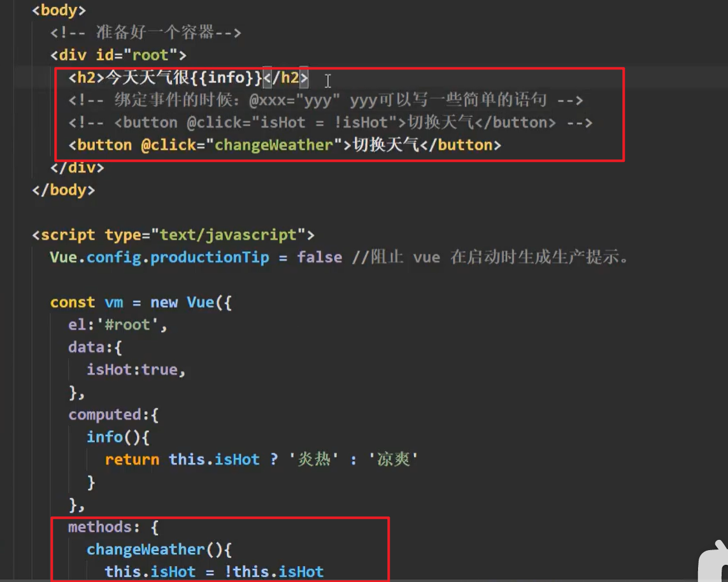Click the computed:{ line
This screenshot has height=582, width=728.
(x=114, y=414)
